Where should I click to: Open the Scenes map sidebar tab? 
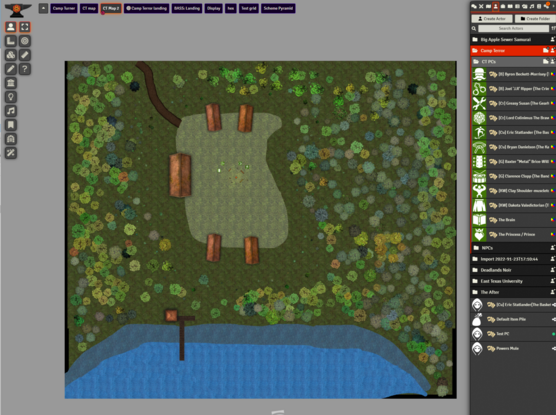tap(488, 6)
